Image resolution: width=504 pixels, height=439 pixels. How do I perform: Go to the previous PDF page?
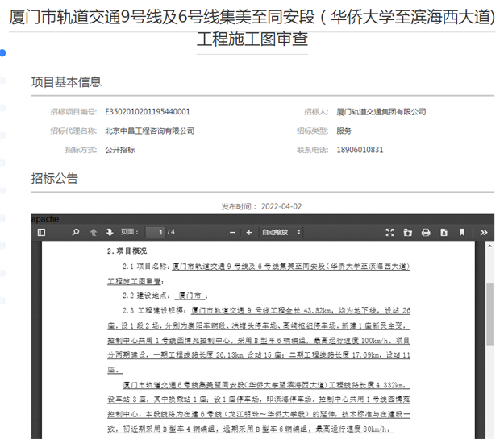click(94, 232)
